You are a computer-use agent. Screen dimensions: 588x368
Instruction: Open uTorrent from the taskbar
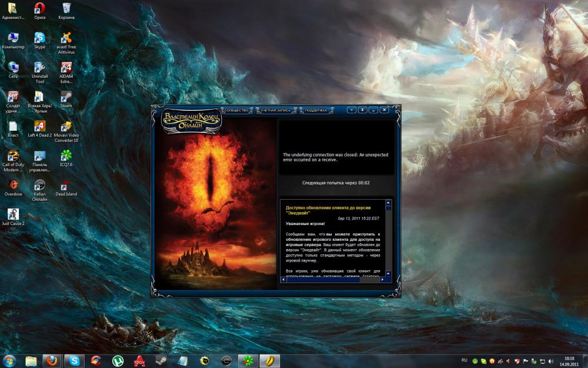coord(118,361)
